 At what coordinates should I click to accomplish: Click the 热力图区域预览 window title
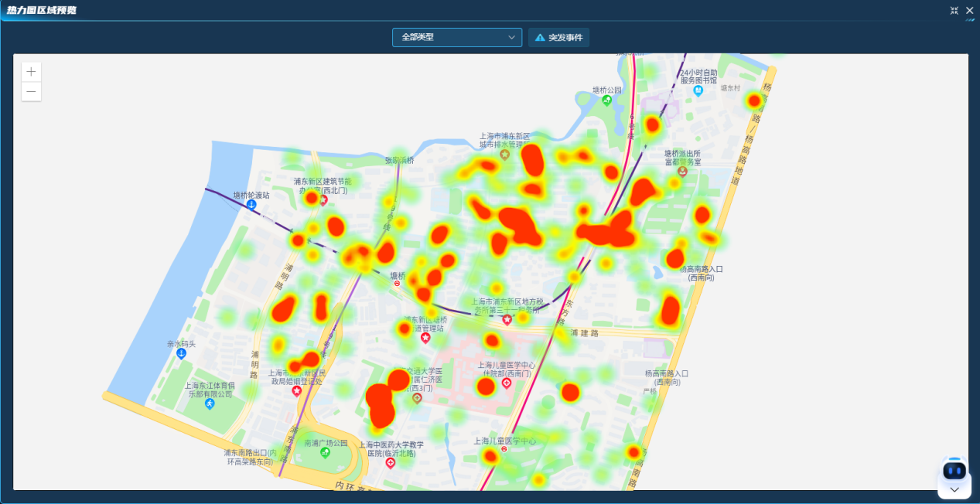click(42, 10)
